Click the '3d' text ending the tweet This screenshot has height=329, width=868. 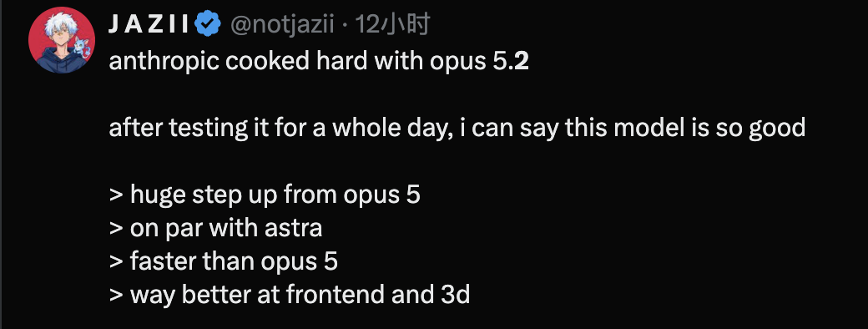click(x=456, y=295)
